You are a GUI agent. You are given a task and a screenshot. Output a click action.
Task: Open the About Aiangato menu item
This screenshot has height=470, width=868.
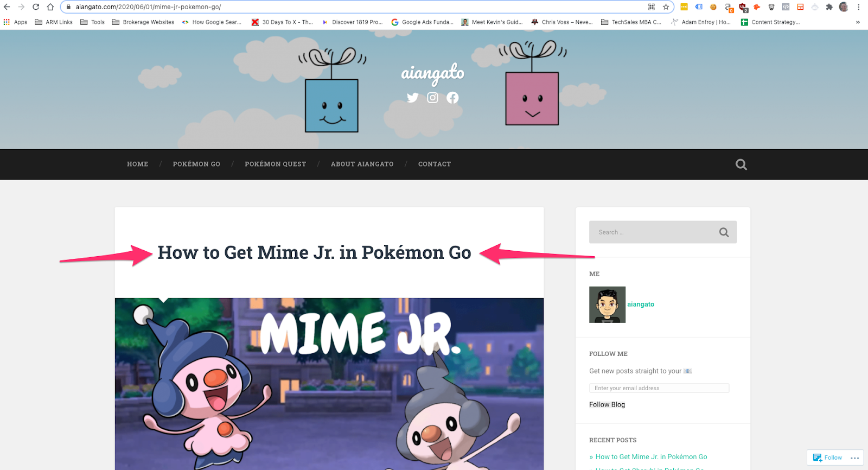(x=362, y=164)
